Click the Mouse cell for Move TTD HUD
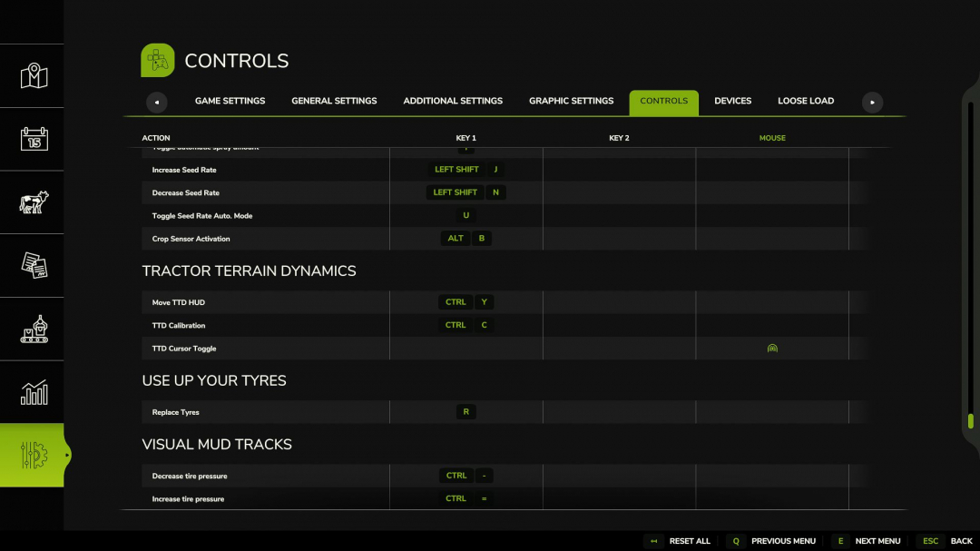Image resolution: width=980 pixels, height=551 pixels. pyautogui.click(x=772, y=302)
